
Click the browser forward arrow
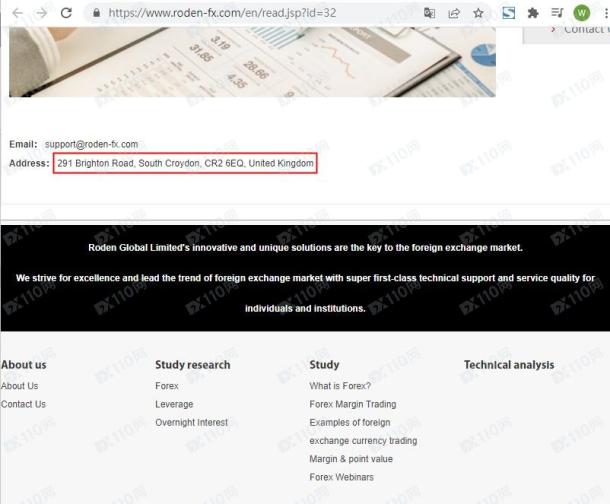click(x=42, y=13)
